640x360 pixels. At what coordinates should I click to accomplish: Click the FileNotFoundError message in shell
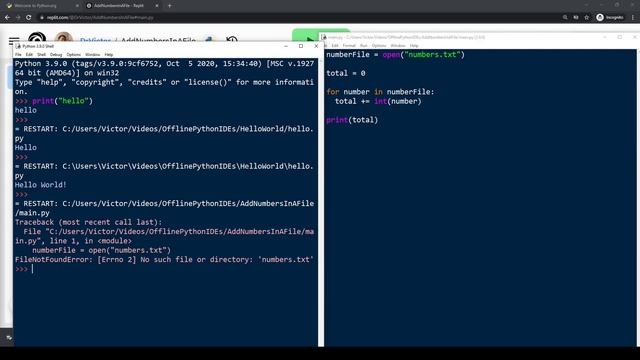pyautogui.click(x=164, y=260)
